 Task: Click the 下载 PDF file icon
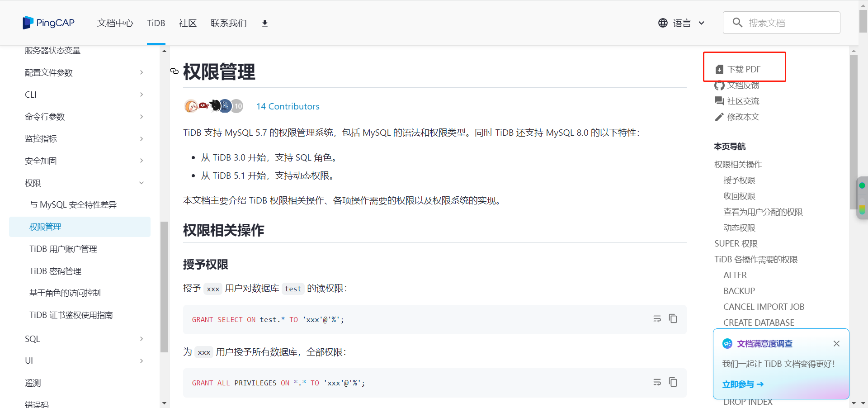719,70
